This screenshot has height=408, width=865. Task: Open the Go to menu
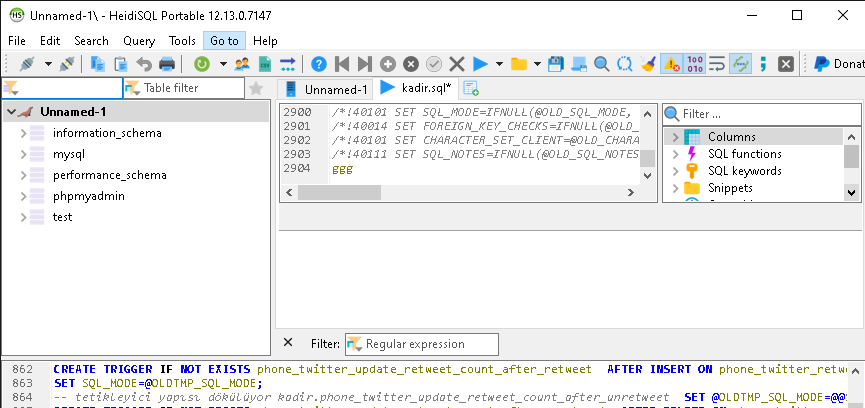(225, 41)
